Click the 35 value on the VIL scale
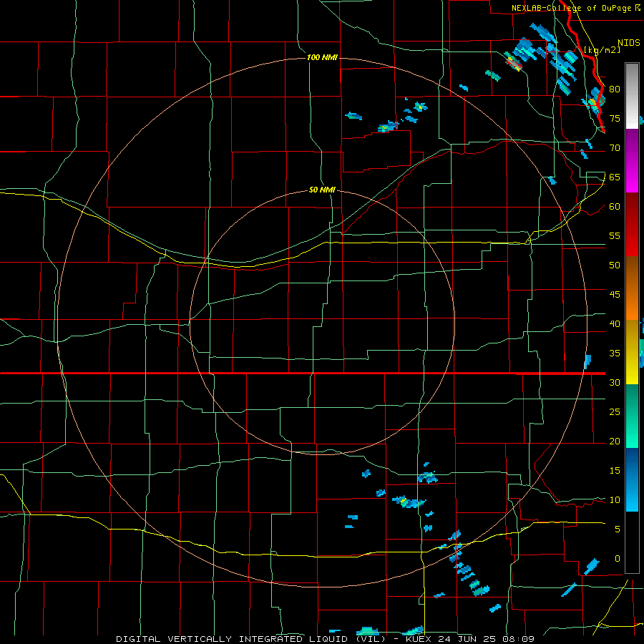 (x=615, y=353)
